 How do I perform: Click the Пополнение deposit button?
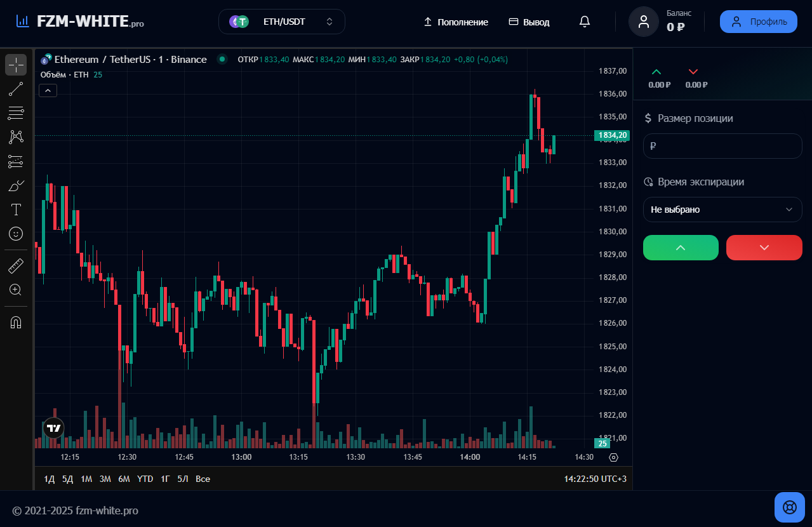coord(456,22)
